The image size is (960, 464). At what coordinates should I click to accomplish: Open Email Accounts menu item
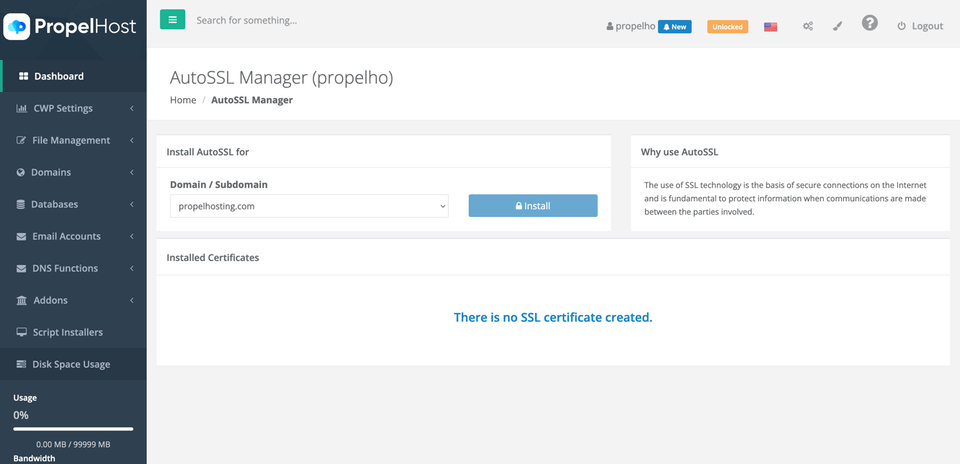(73, 236)
